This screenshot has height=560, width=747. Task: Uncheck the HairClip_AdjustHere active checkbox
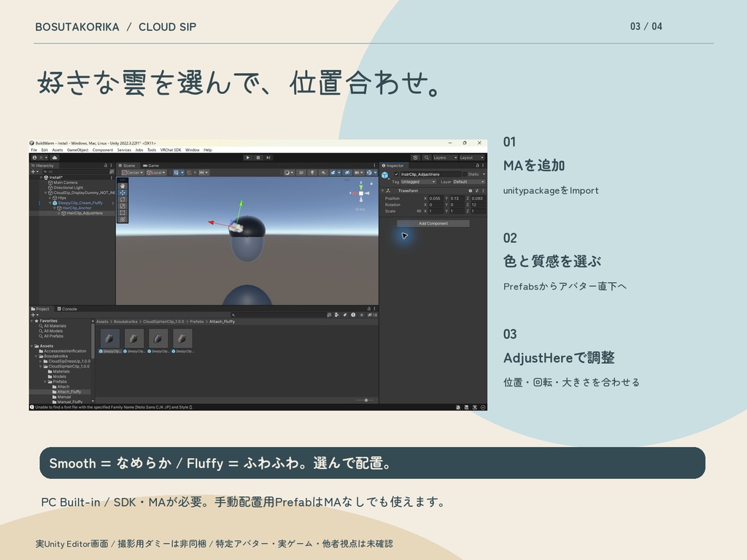pos(396,174)
